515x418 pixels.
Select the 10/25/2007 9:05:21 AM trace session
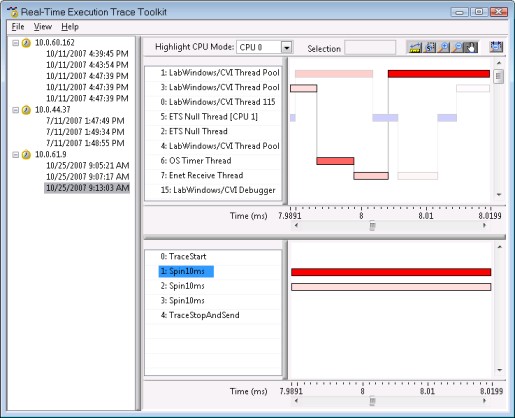(x=87, y=165)
